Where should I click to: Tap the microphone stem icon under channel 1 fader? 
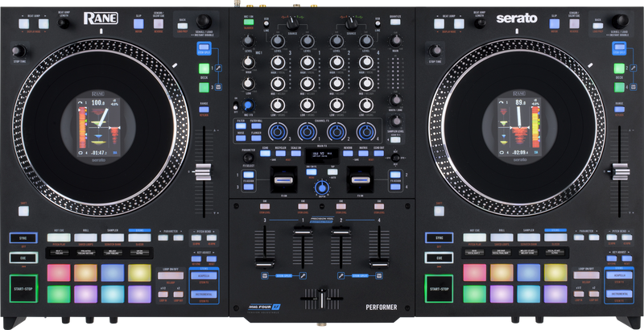coord(303,275)
